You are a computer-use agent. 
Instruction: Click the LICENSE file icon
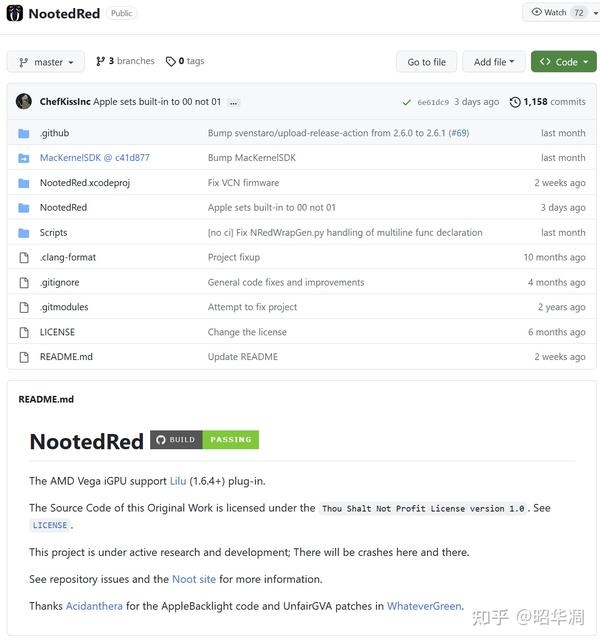(24, 332)
